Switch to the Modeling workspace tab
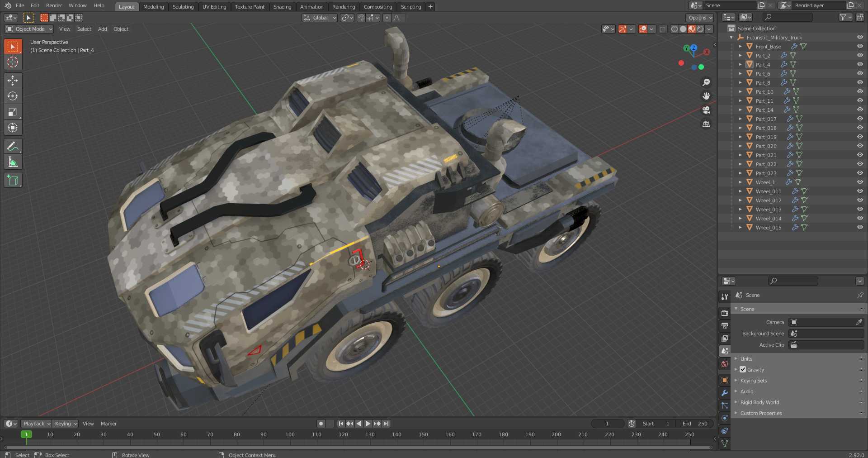This screenshot has height=458, width=868. pyautogui.click(x=153, y=6)
